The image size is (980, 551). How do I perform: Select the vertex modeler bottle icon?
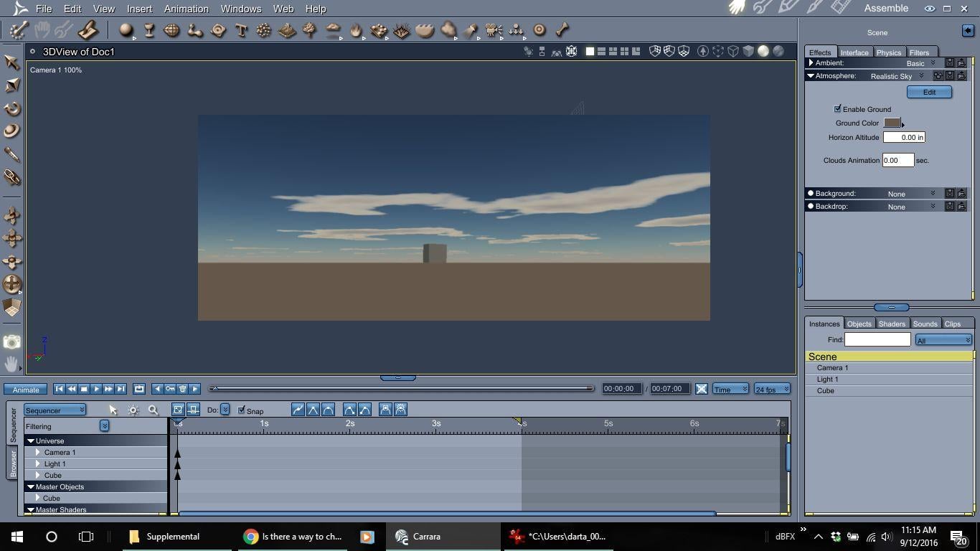149,30
